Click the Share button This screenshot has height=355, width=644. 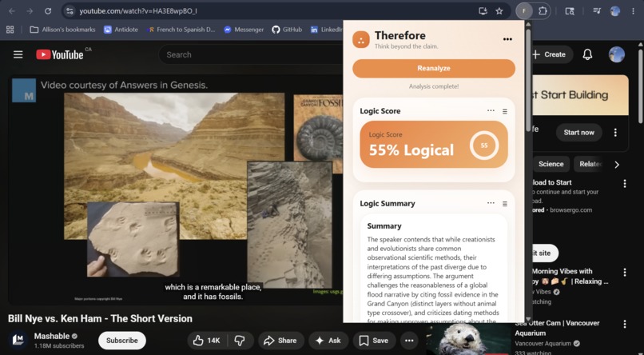[280, 341]
